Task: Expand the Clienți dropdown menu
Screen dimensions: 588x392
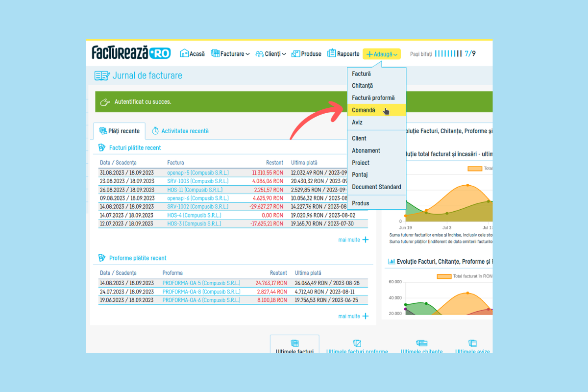Action: click(271, 54)
